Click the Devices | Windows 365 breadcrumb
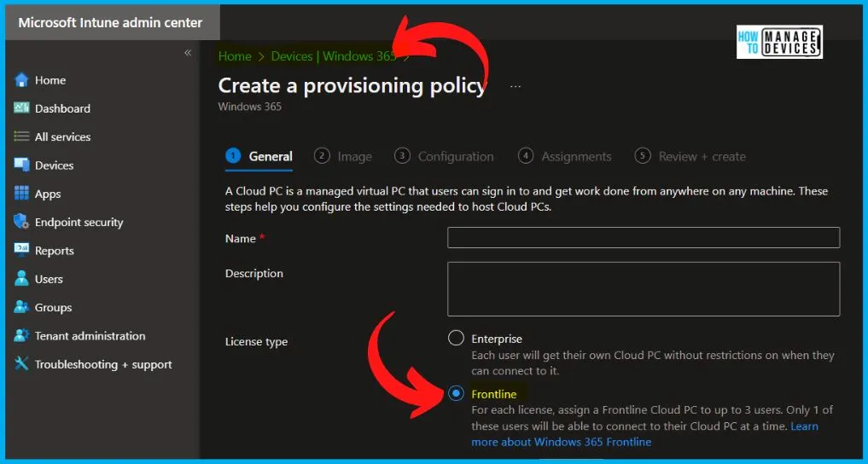Viewport: 868px width, 464px height. coord(334,56)
